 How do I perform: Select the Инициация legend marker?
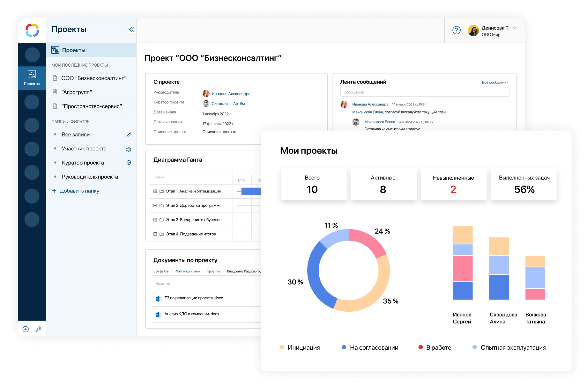282,347
